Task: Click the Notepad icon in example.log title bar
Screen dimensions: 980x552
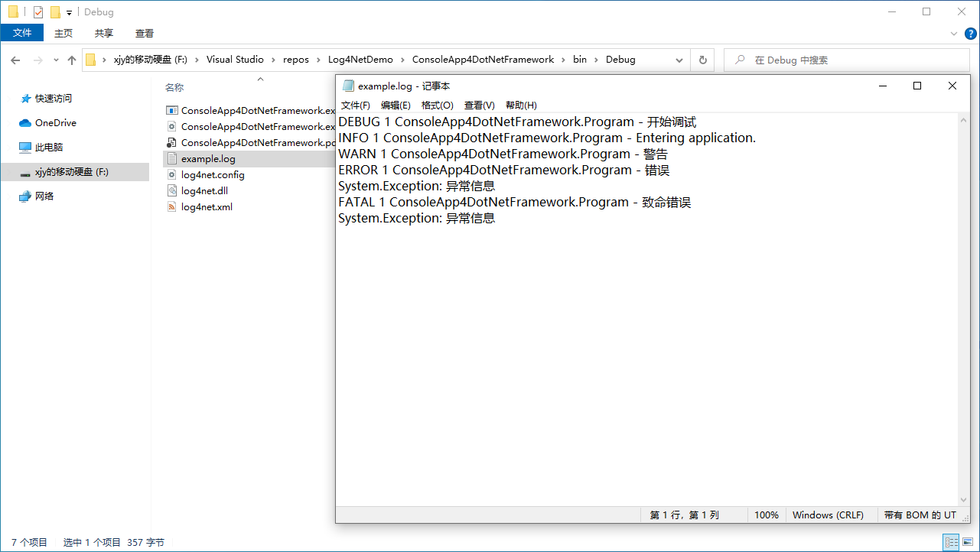Action: tap(348, 86)
